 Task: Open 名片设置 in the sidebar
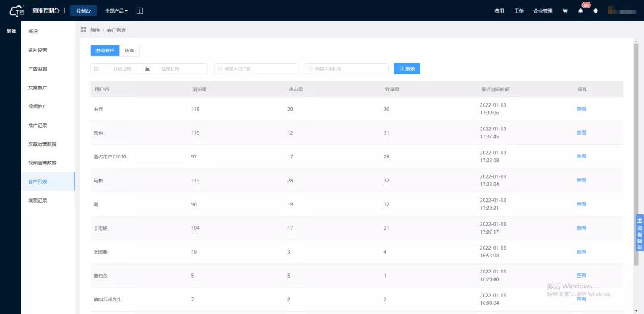coord(38,50)
